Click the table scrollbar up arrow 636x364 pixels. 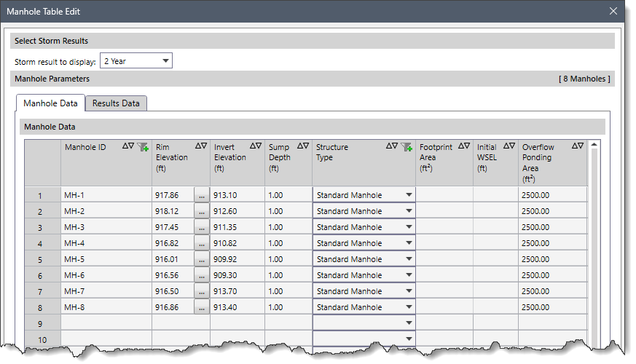tap(594, 145)
